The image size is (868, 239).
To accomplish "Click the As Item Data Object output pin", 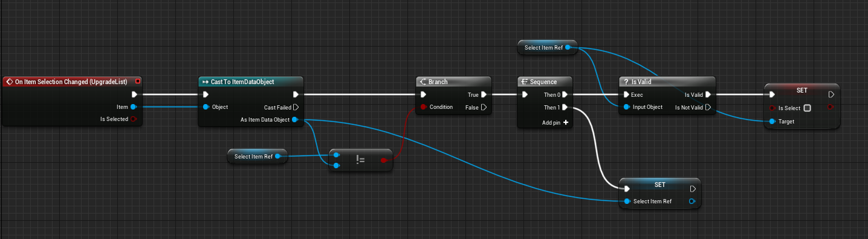I will click(295, 120).
